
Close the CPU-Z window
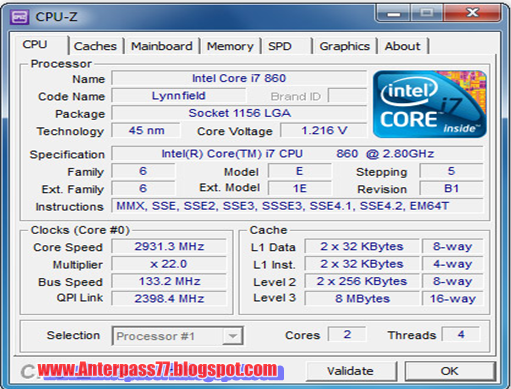[472, 13]
